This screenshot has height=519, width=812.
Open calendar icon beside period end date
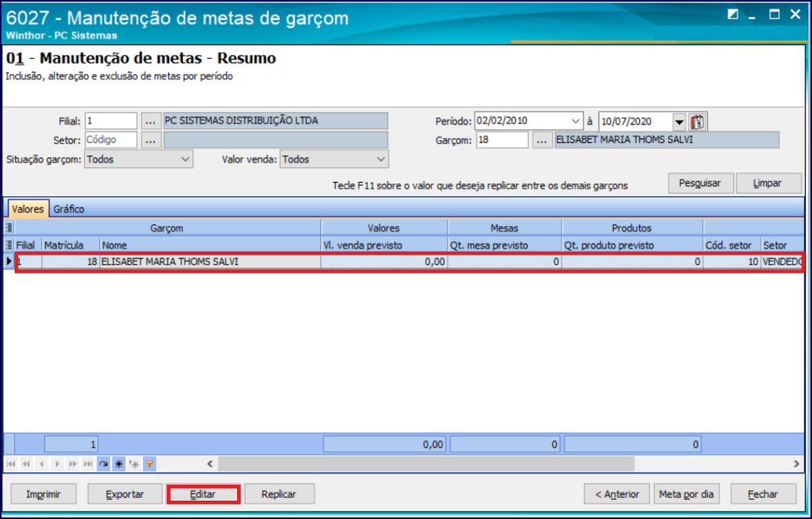(x=697, y=122)
